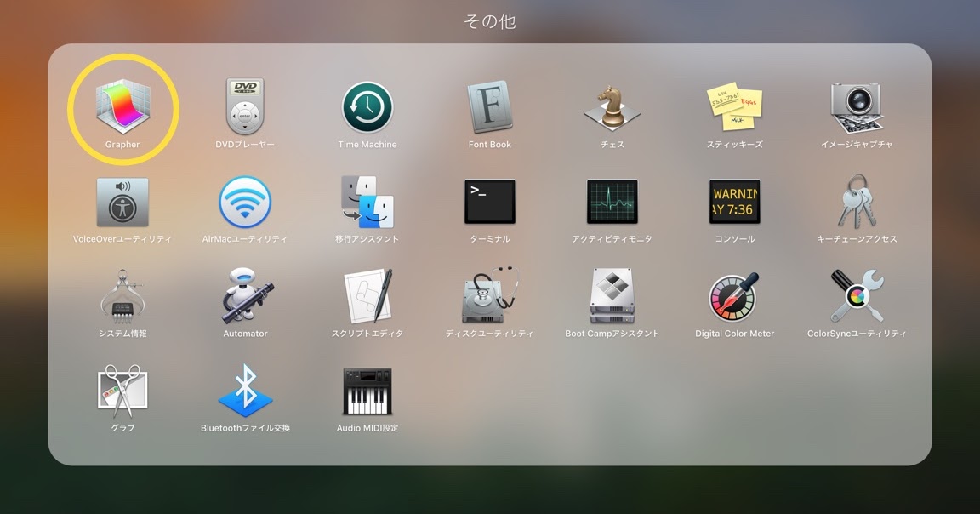The height and width of the screenshot is (514, 980).
Task: Launch スクリプトエディタ
Action: pos(367,296)
